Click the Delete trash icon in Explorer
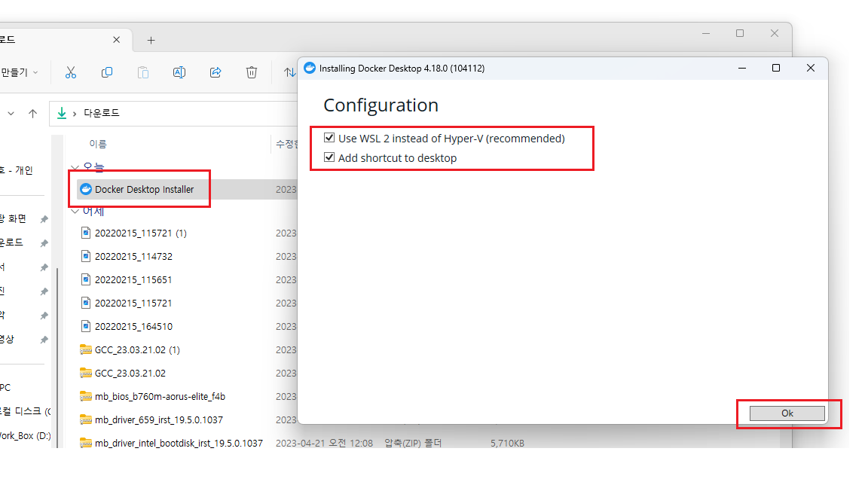Image resolution: width=868 pixels, height=488 pixels. (x=252, y=72)
